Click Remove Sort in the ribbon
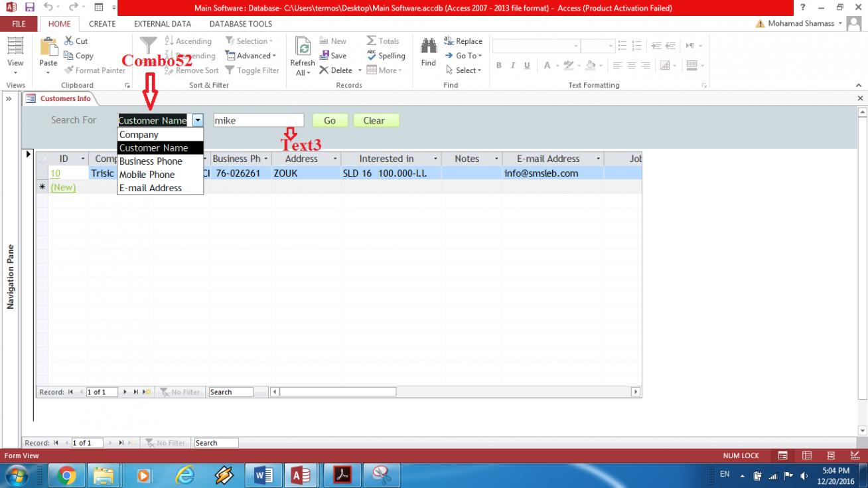Viewport: 868px width, 488px height. [x=191, y=70]
